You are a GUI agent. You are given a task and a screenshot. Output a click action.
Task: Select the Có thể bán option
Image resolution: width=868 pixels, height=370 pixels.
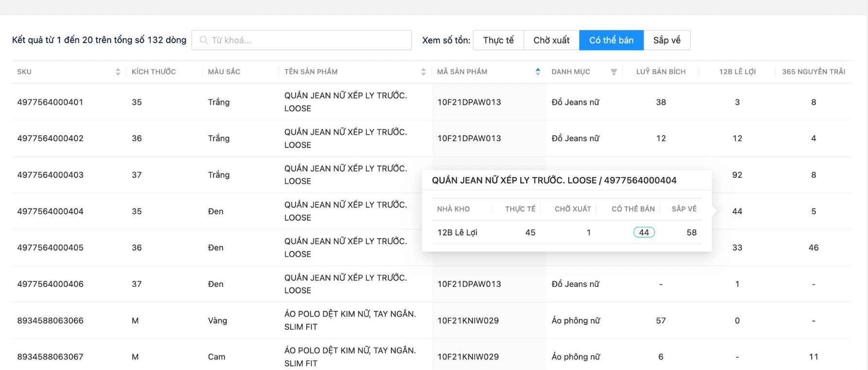[x=611, y=40]
